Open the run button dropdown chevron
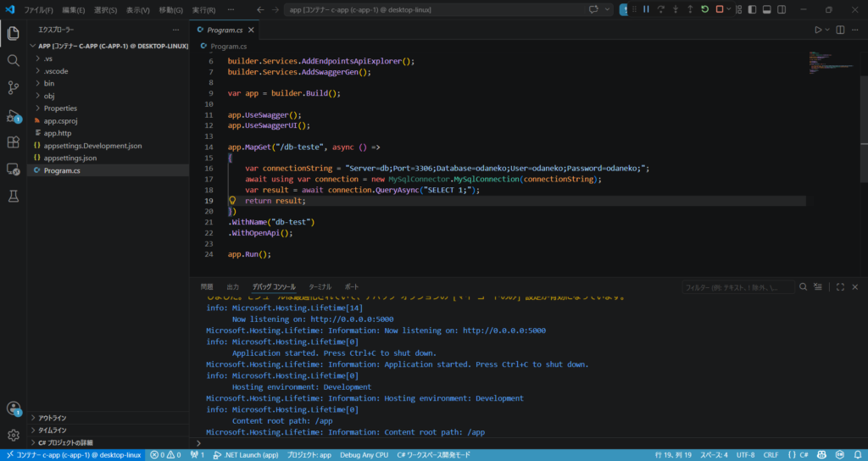868x461 pixels. click(x=827, y=30)
